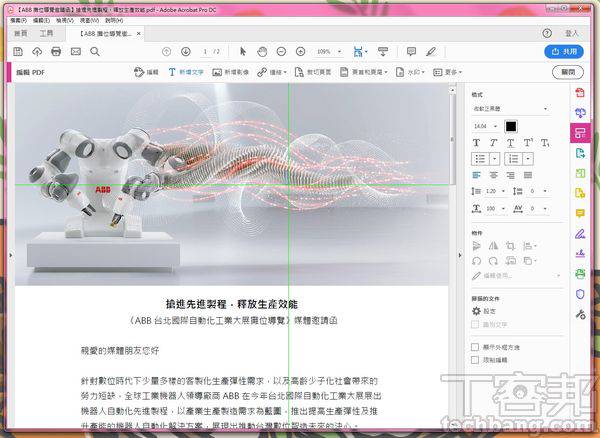Open Fill & Sign purple pen icon

click(x=580, y=233)
